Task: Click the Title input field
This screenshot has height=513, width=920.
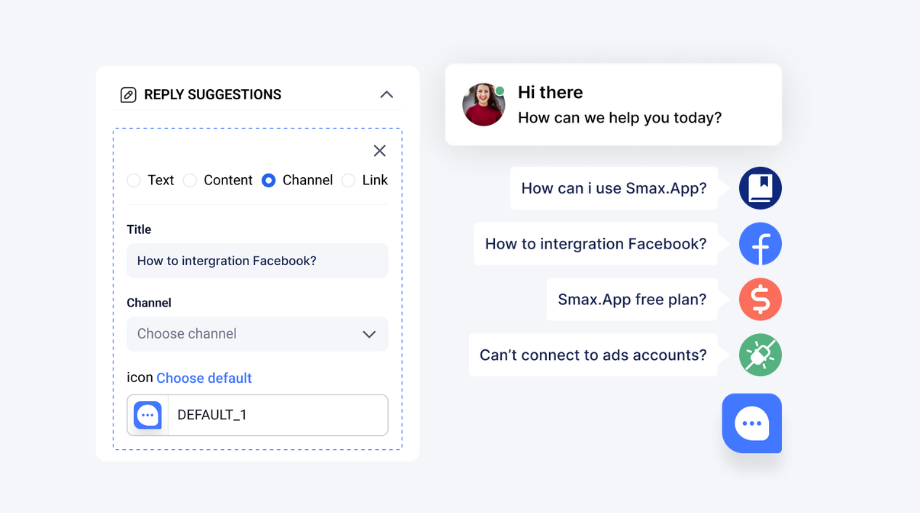Action: point(258,261)
